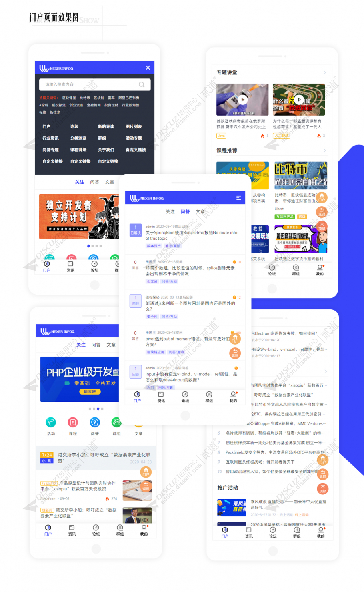This screenshot has width=364, height=592.
Task: Tap the green 群组 shortcut icon under PHP banner
Action: 116,422
